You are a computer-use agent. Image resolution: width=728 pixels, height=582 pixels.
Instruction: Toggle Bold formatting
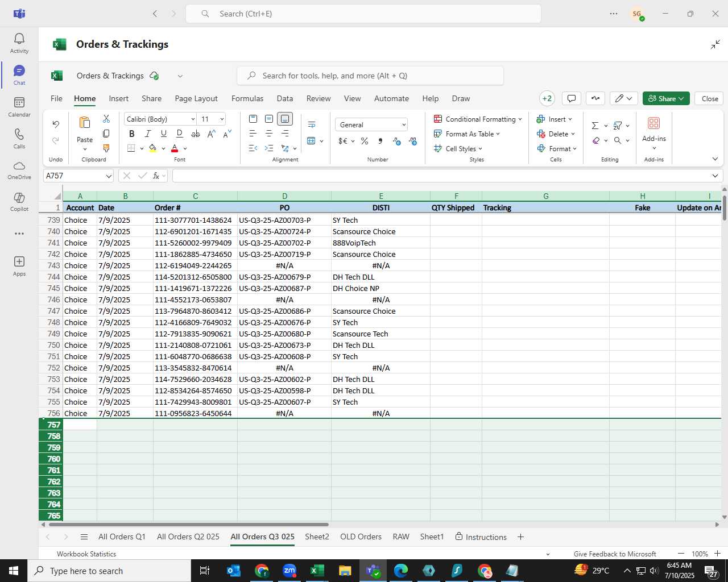(131, 134)
